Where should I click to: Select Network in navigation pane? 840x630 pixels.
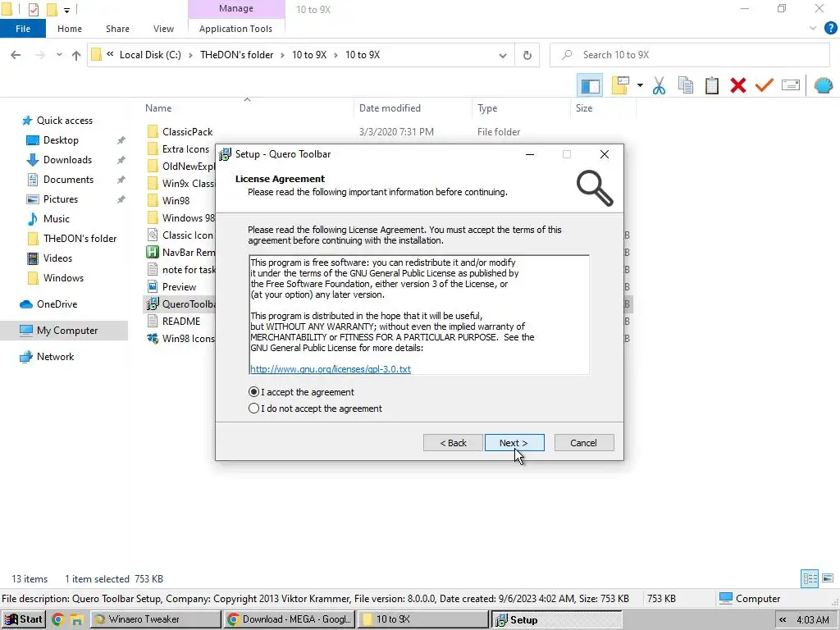tap(55, 357)
